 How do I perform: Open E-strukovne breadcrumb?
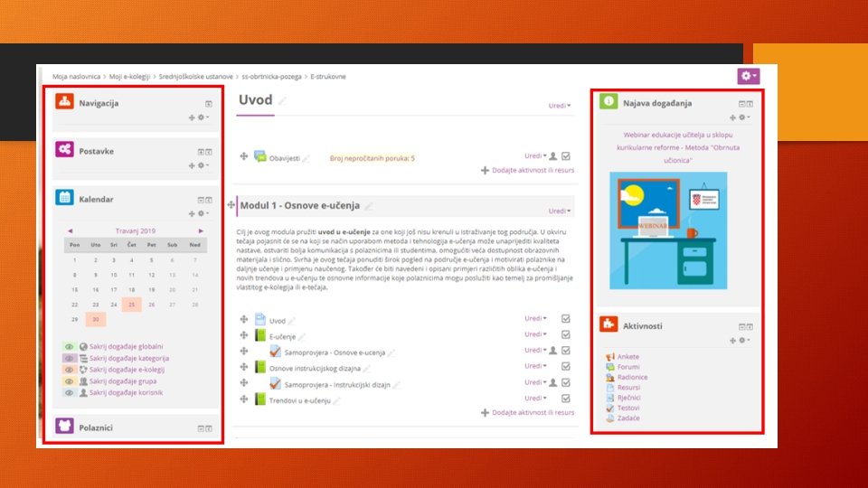(328, 77)
